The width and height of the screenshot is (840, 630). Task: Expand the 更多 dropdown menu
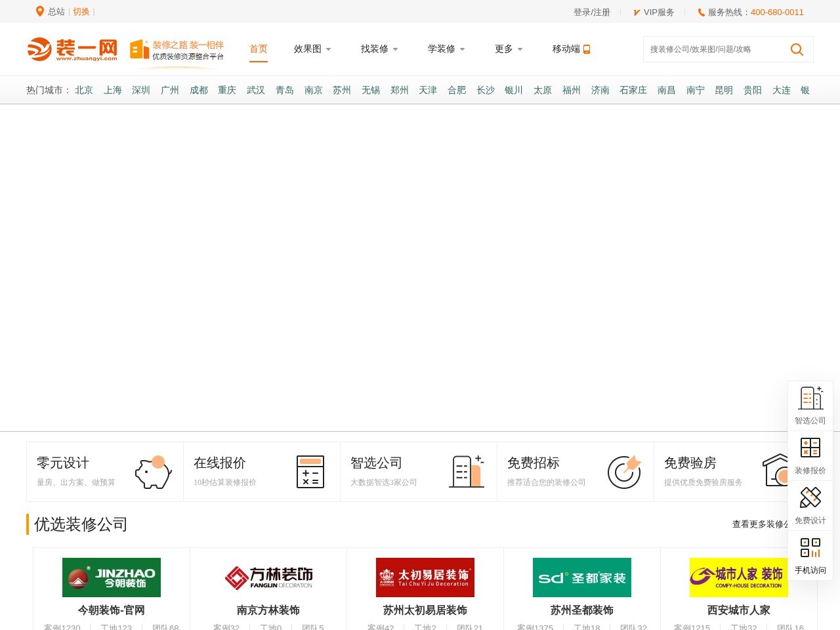[x=509, y=49]
